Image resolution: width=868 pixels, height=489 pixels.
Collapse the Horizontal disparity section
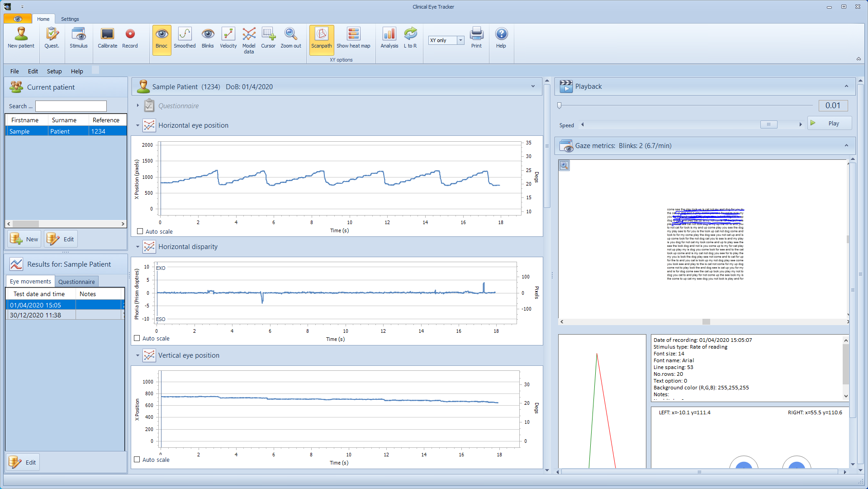pyautogui.click(x=138, y=247)
